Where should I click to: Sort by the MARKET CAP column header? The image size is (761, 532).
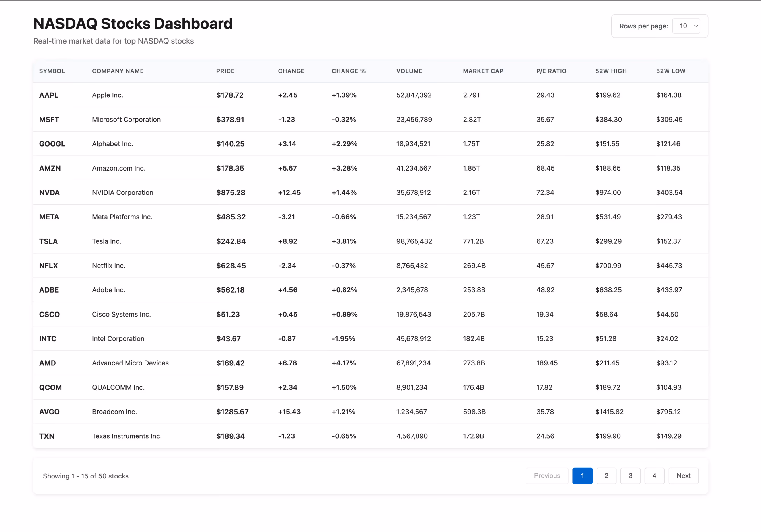pyautogui.click(x=483, y=71)
